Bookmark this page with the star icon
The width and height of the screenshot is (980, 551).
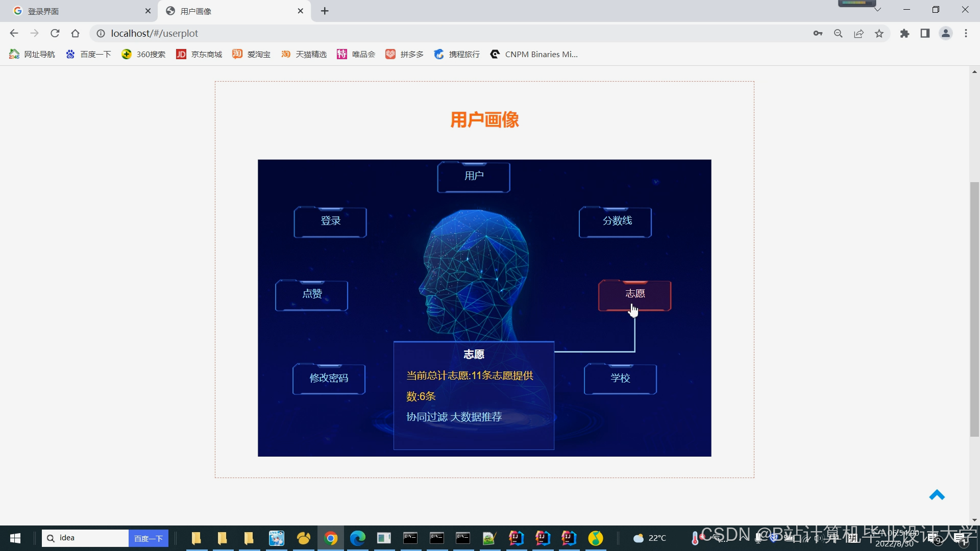coord(879,33)
